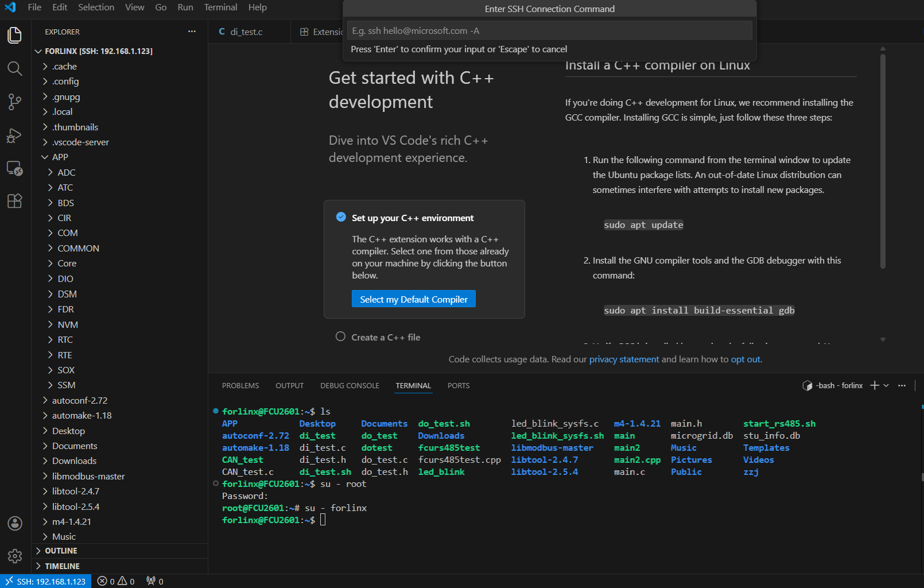
Task: Select the Downloads folder in explorer
Action: coord(121,461)
